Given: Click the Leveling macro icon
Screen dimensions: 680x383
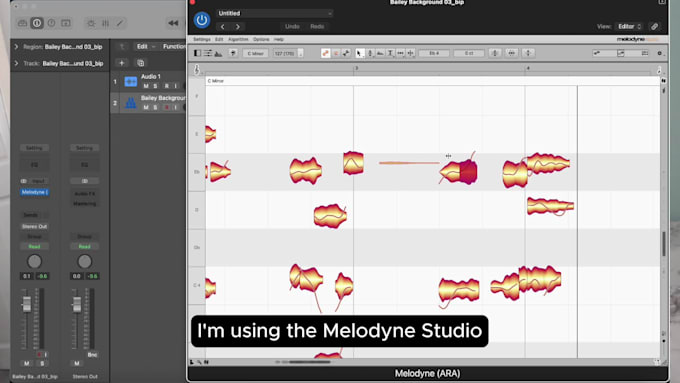Looking at the screenshot, I should pos(528,53).
